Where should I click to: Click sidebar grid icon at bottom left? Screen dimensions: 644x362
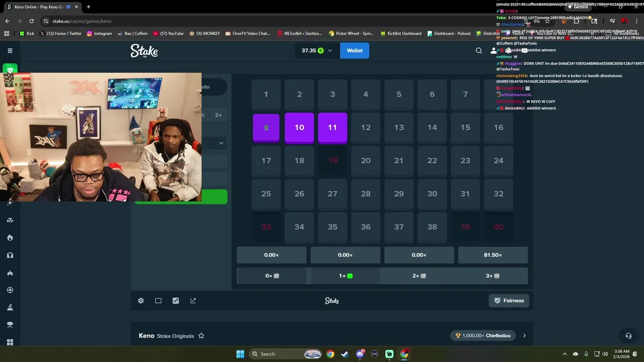(x=10, y=342)
